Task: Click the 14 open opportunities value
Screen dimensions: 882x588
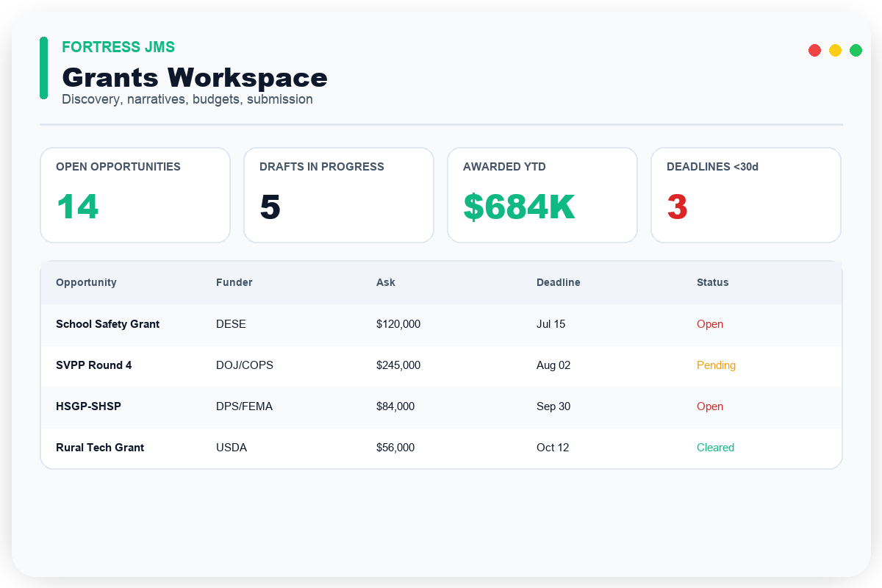Action: click(x=77, y=207)
